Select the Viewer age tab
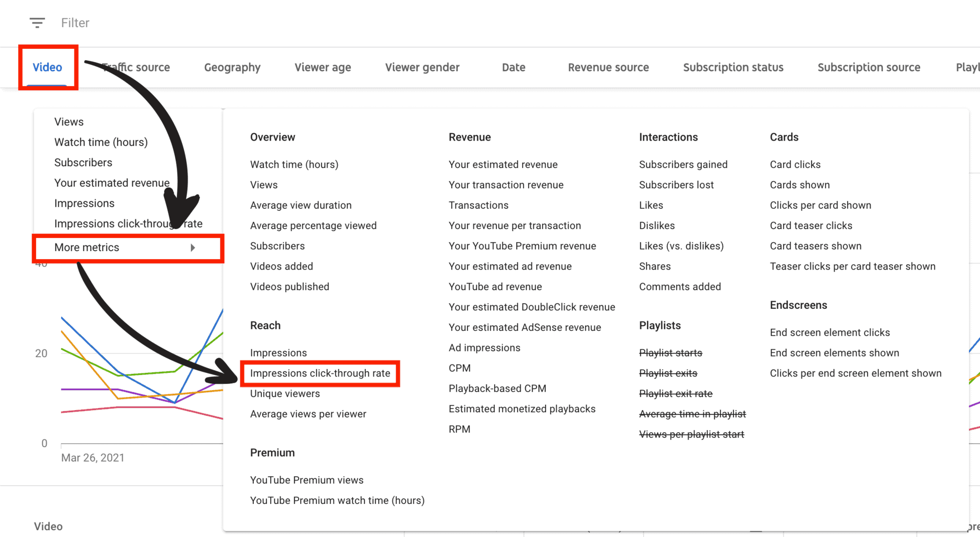The image size is (980, 537). (323, 67)
